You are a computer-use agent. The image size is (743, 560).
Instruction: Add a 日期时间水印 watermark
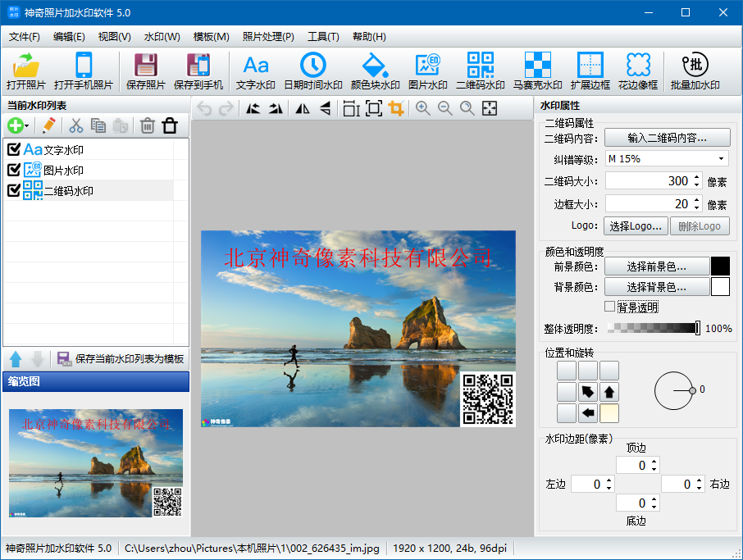tap(313, 71)
